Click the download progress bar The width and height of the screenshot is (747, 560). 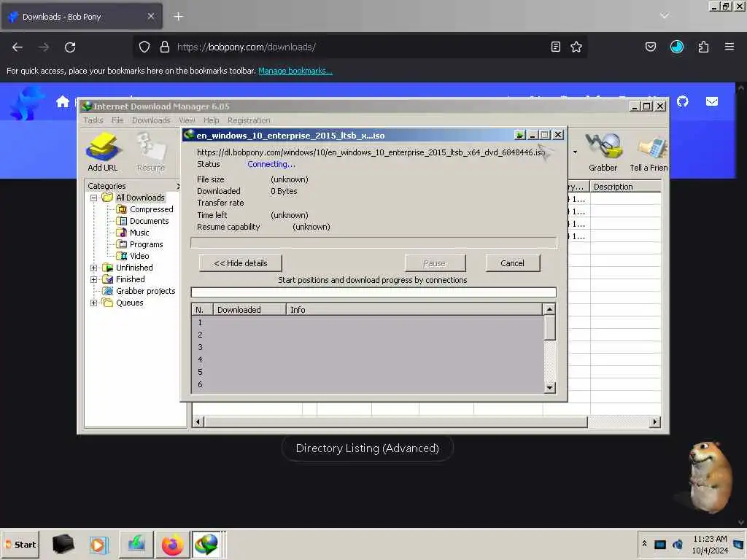click(x=373, y=243)
